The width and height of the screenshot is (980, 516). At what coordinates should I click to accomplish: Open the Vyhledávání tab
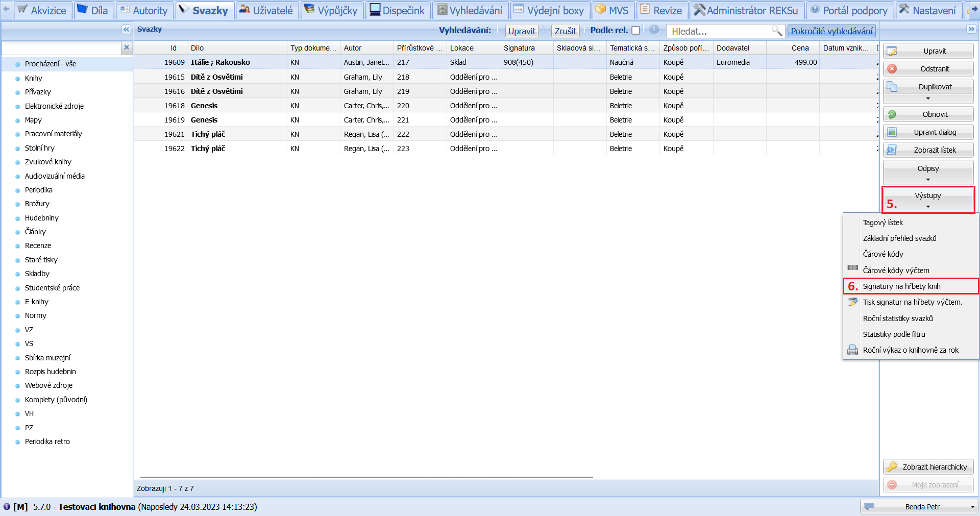[470, 10]
